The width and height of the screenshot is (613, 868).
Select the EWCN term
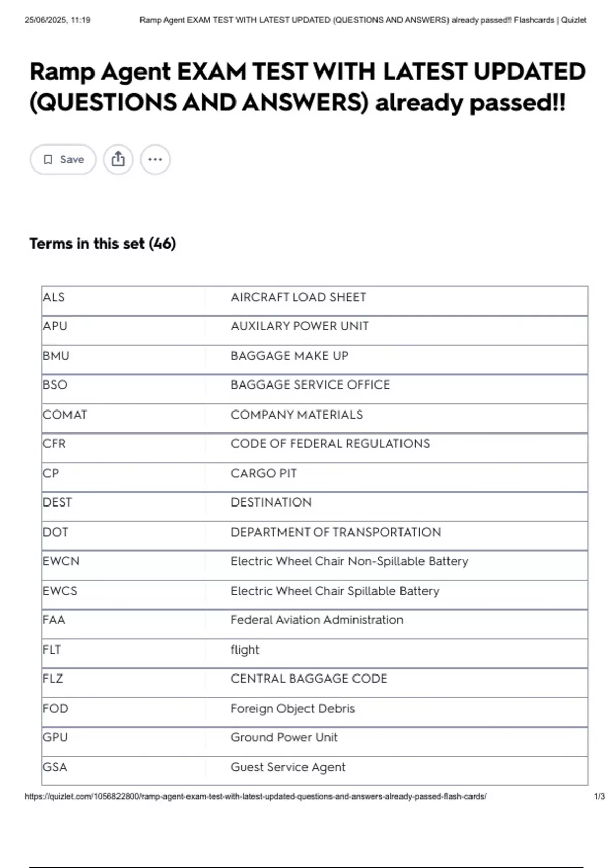61,561
